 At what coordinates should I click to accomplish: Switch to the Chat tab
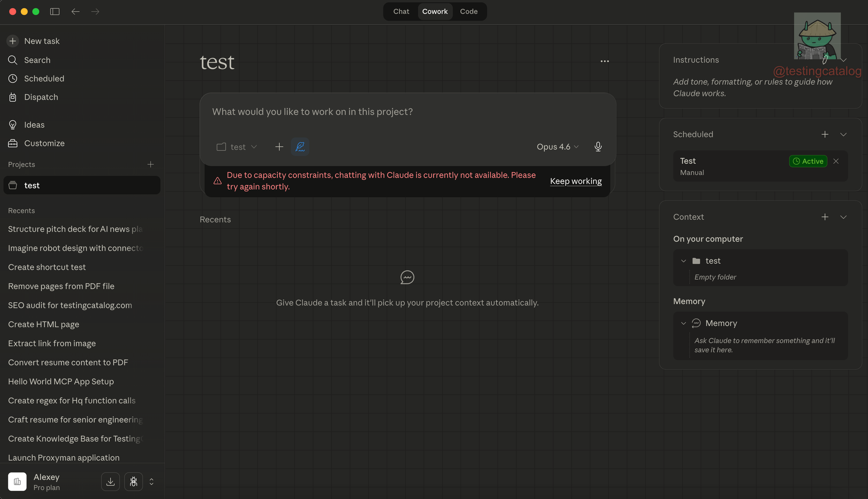pyautogui.click(x=401, y=12)
